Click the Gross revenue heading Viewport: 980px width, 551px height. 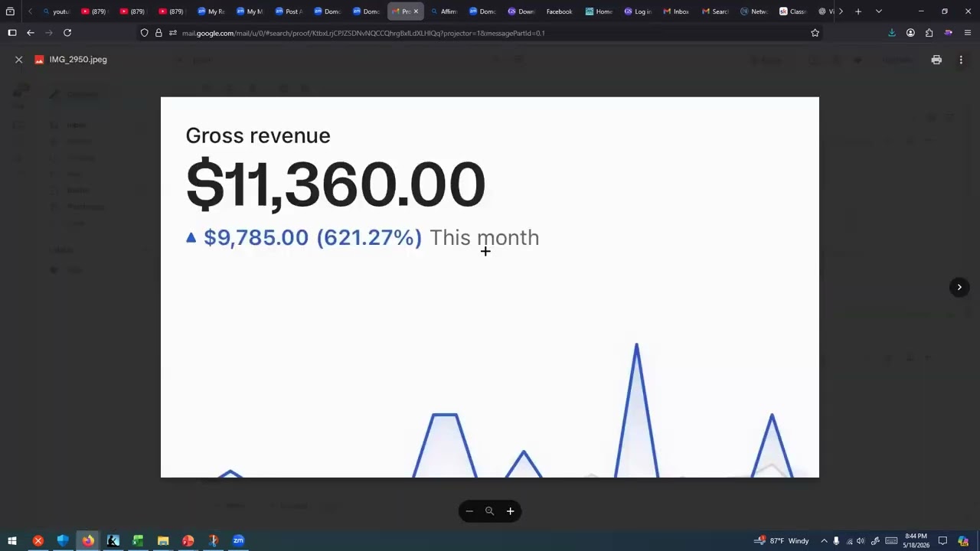[258, 136]
